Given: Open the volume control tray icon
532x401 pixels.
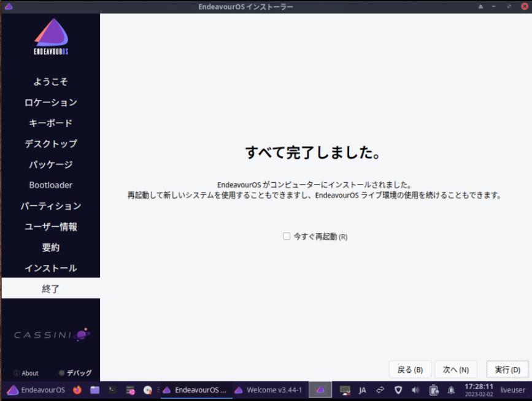Looking at the screenshot, I should pos(415,391).
